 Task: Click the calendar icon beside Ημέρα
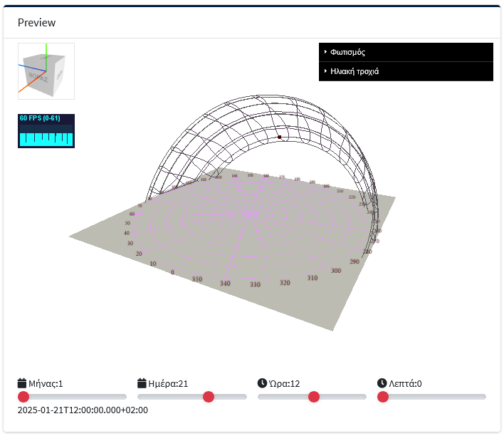click(142, 383)
